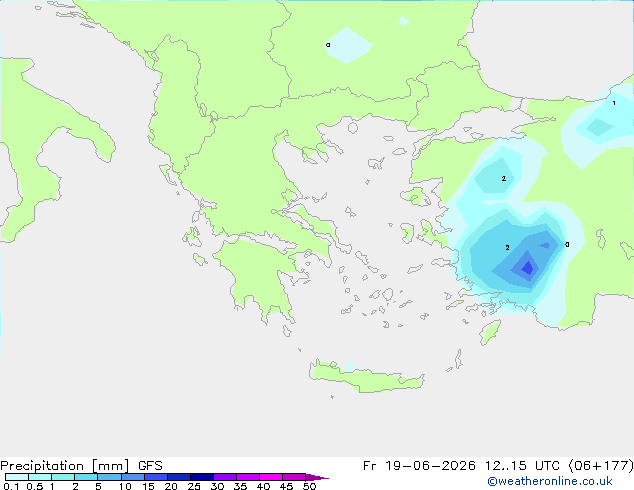Pick the 15 mm legend color swatch
The image size is (634, 490).
point(155,477)
